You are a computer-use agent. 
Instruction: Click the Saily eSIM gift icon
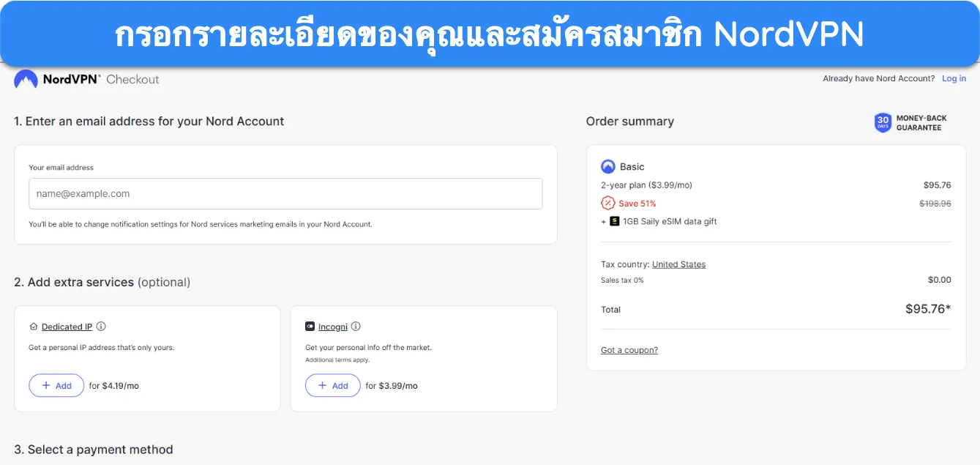[x=615, y=221]
